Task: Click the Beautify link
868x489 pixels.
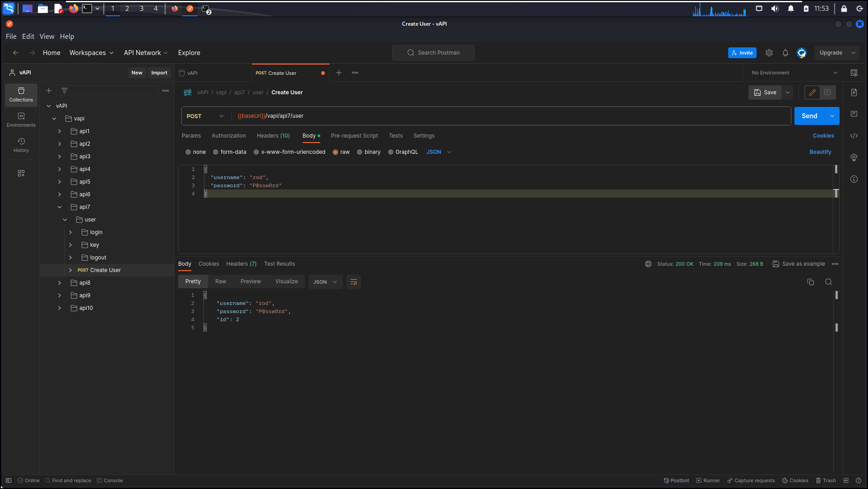Action: point(820,152)
